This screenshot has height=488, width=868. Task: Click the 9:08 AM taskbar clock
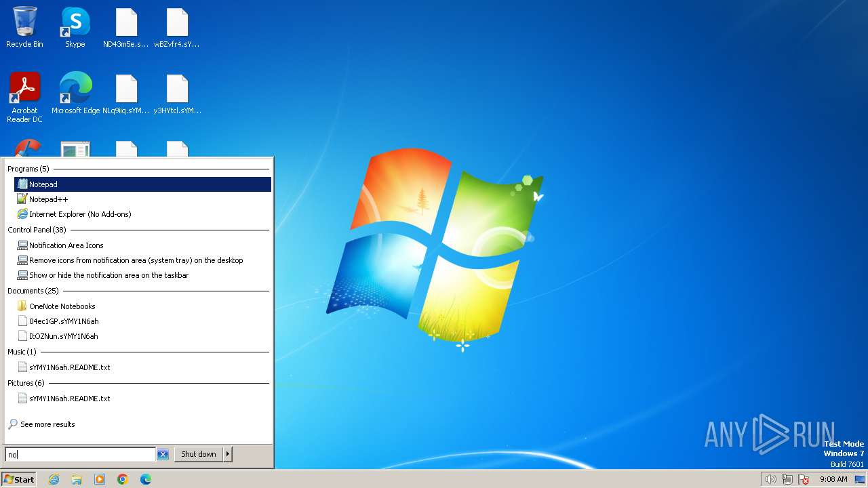833,479
